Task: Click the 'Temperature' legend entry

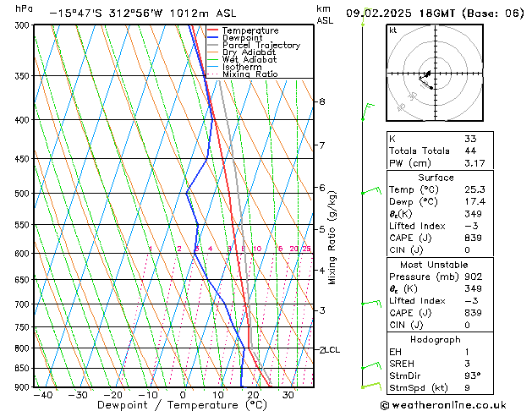Action: tap(250, 30)
